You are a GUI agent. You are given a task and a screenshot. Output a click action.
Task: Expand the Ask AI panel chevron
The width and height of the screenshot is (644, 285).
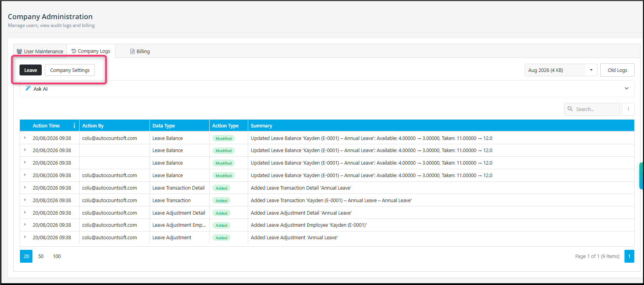[x=626, y=88]
